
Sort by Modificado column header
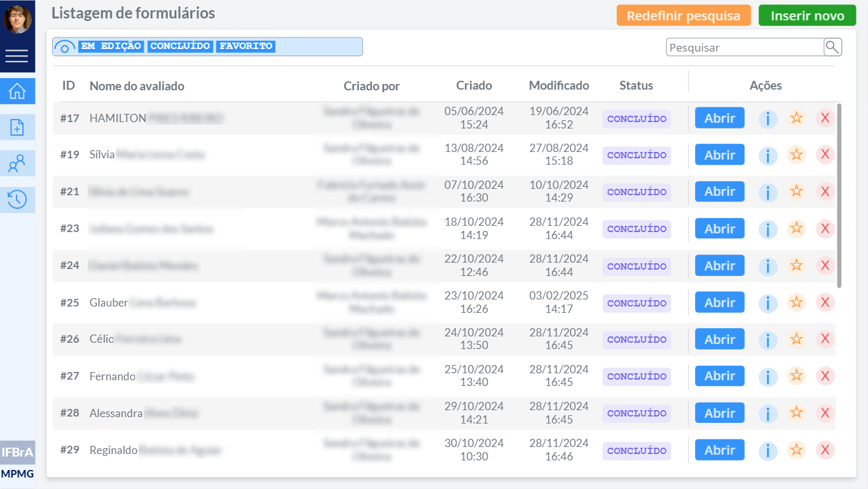coord(559,85)
